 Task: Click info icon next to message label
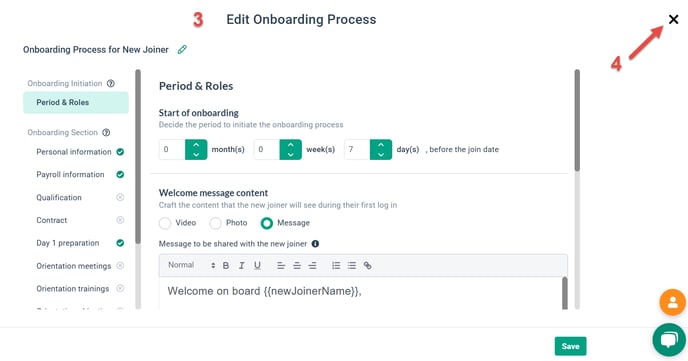(315, 244)
